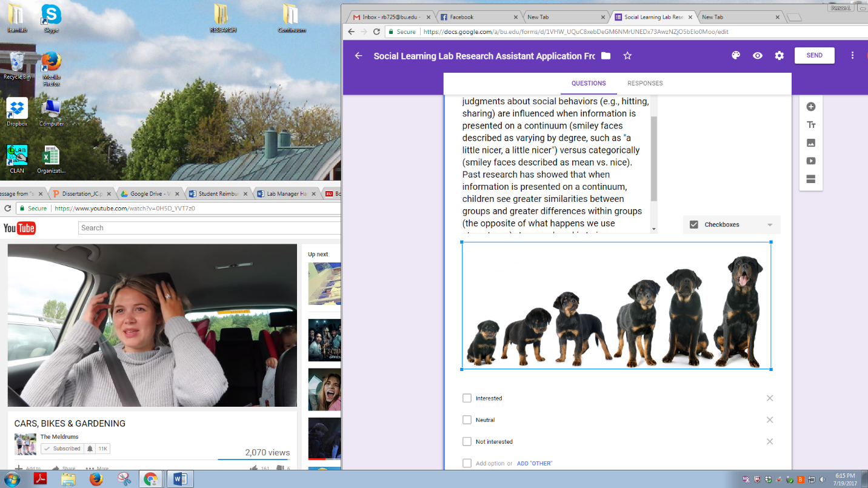Star the form title
This screenshot has height=488, width=868.
627,56
